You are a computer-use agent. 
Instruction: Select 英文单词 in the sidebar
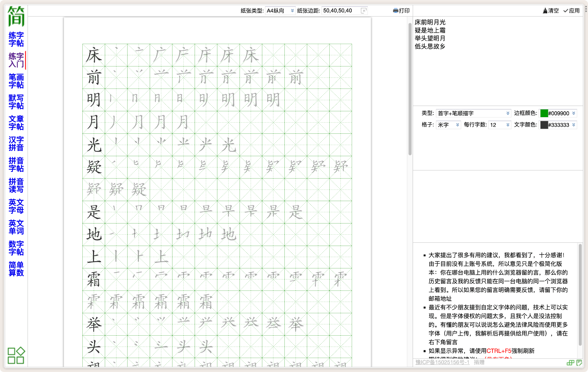tap(16, 227)
